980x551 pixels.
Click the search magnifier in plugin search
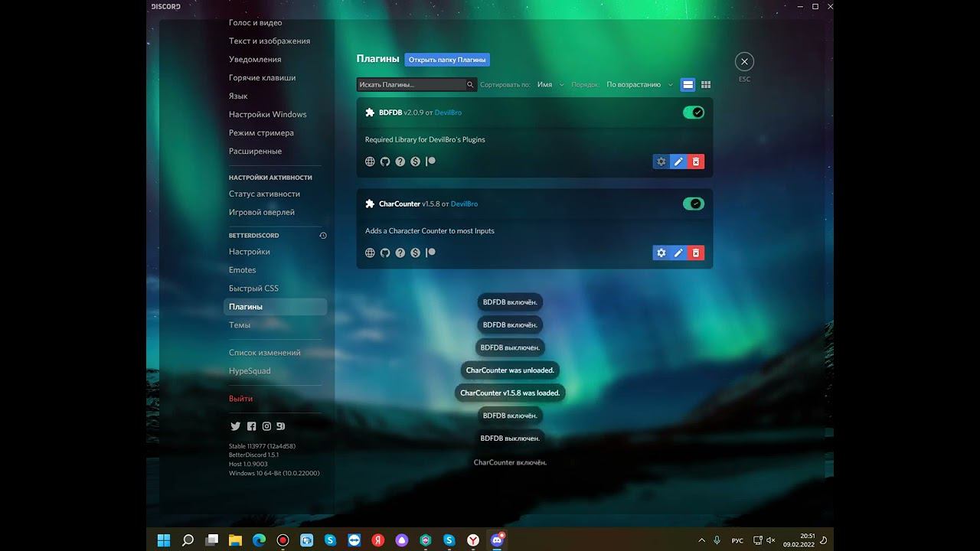pos(470,85)
